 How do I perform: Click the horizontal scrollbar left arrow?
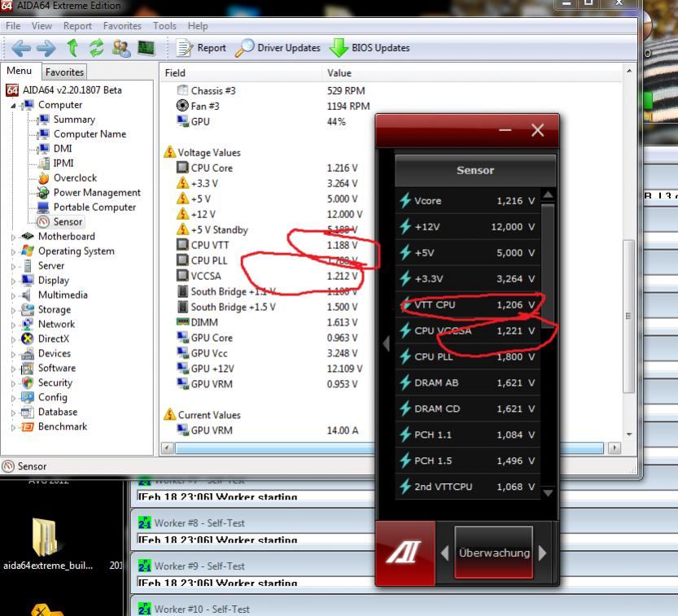(x=168, y=448)
